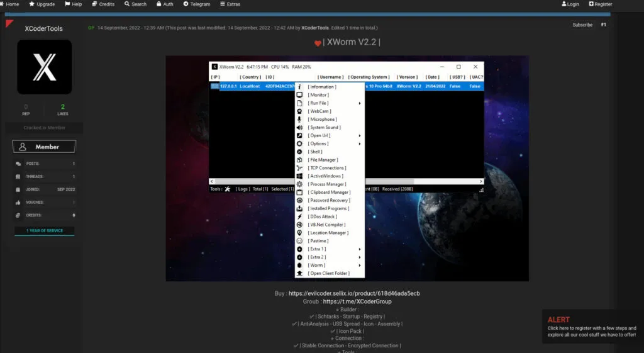Click the Login link
Screen dimensions: 644x353
coord(570,4)
